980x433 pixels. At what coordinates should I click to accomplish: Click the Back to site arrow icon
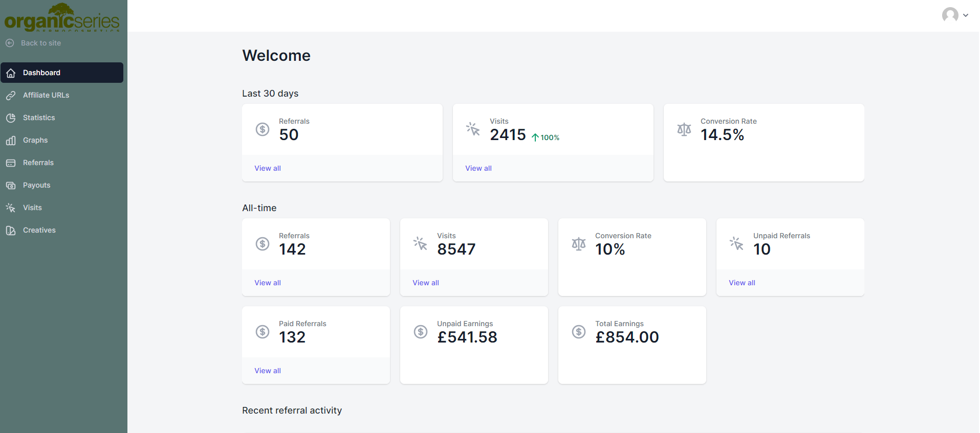(10, 43)
